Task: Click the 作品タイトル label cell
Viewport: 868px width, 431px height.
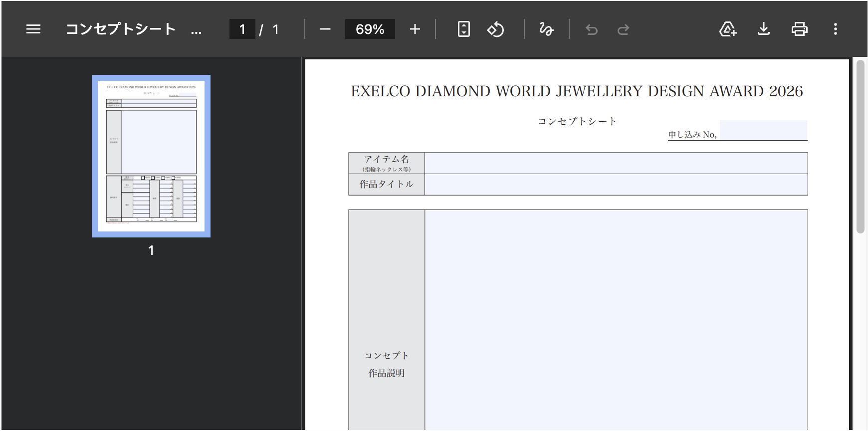Action: [387, 185]
